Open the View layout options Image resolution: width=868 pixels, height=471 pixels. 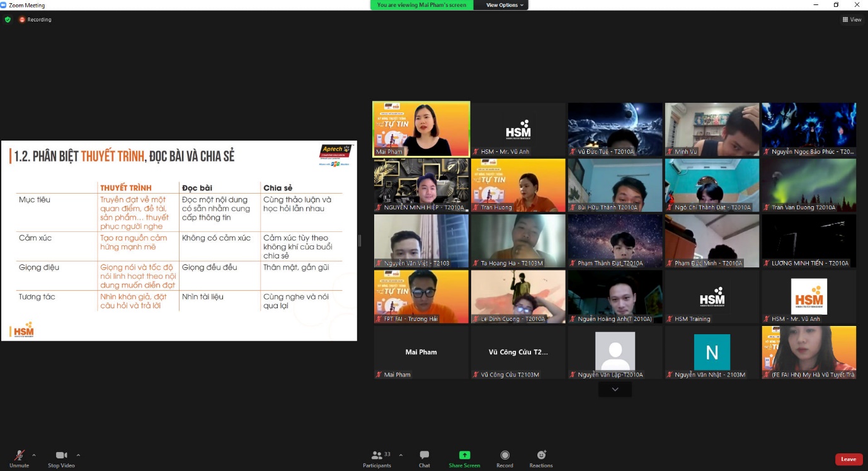(x=852, y=20)
